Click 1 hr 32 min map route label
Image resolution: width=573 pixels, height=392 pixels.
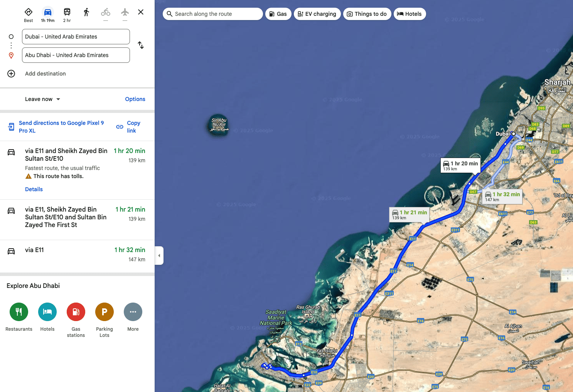(502, 197)
